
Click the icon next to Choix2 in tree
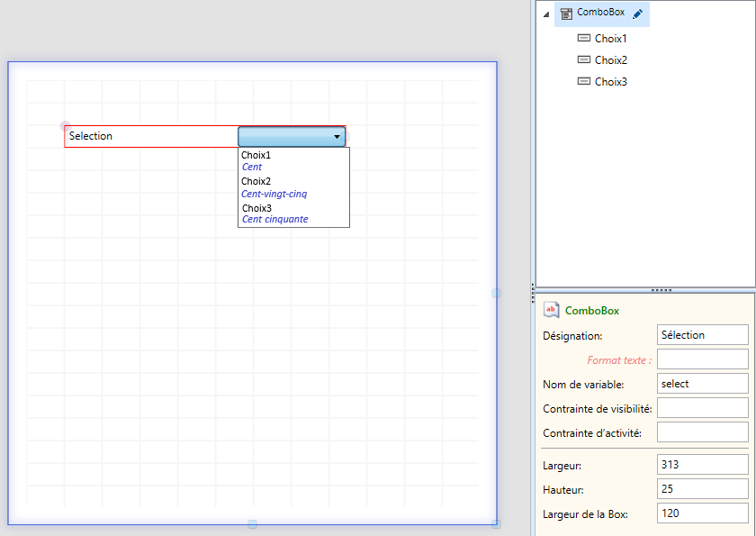coord(583,59)
